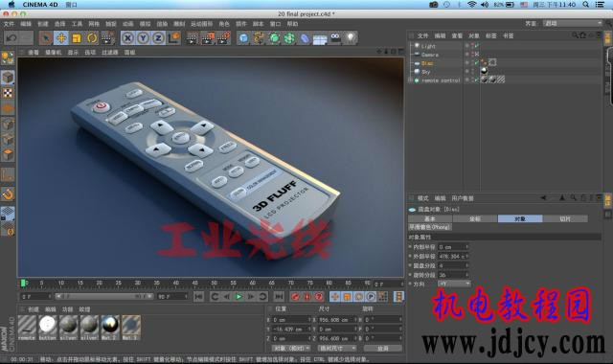Screen dimensions: 613x364
Task: Click the 应用 apply button
Action: pyautogui.click(x=383, y=348)
